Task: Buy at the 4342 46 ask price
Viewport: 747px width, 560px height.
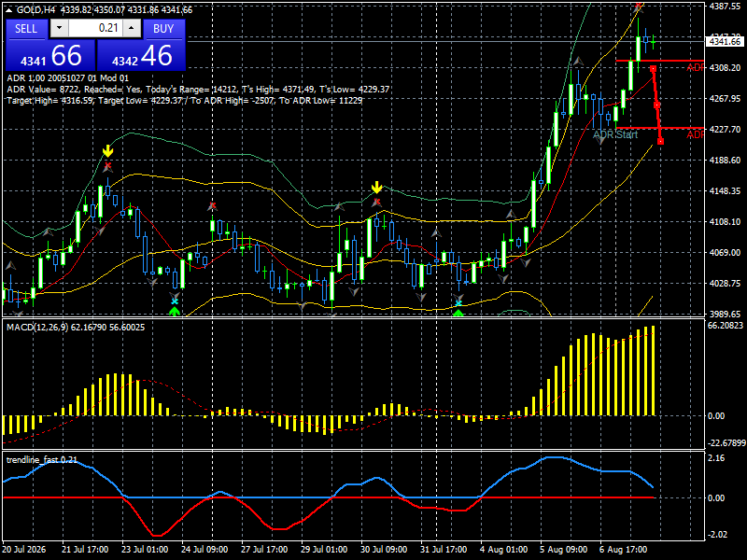Action: (141, 55)
